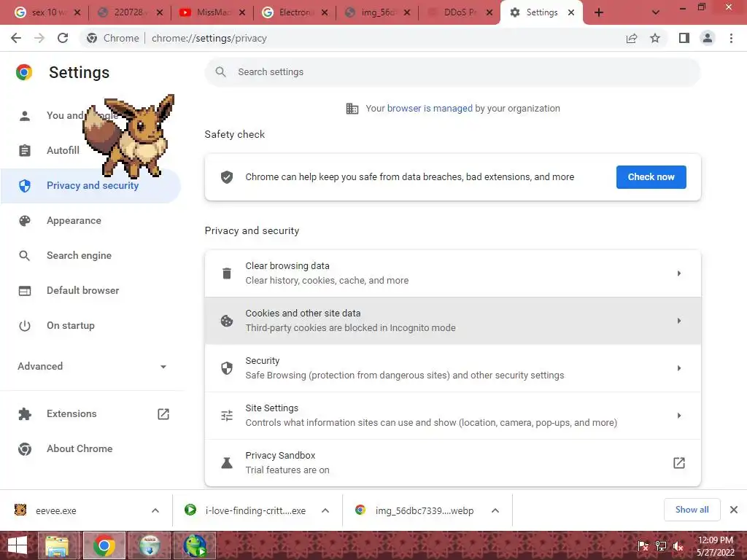Image resolution: width=747 pixels, height=560 pixels.
Task: Click the address bar URL
Action: tap(209, 38)
